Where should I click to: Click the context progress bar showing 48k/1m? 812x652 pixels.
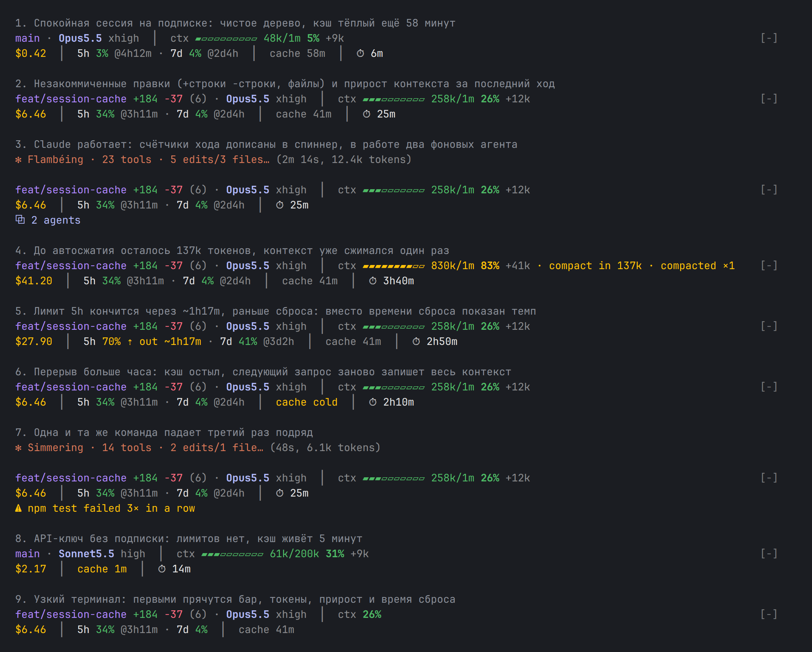(x=226, y=39)
